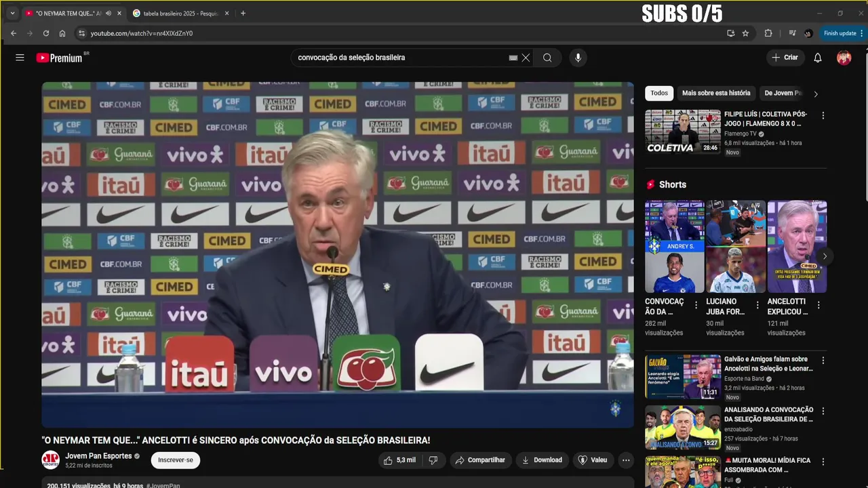This screenshot has width=868, height=488.
Task: Run search with the magnifier button
Action: 547,58
